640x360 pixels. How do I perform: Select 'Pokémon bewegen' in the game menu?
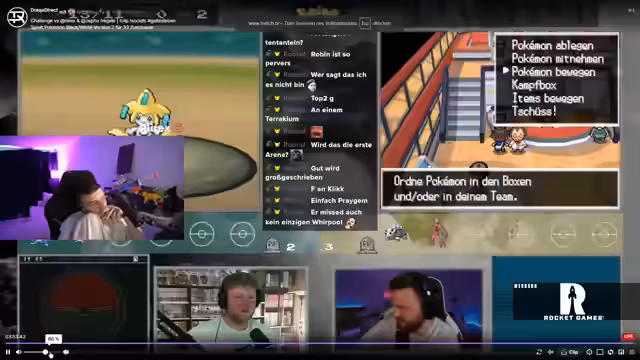pyautogui.click(x=553, y=72)
